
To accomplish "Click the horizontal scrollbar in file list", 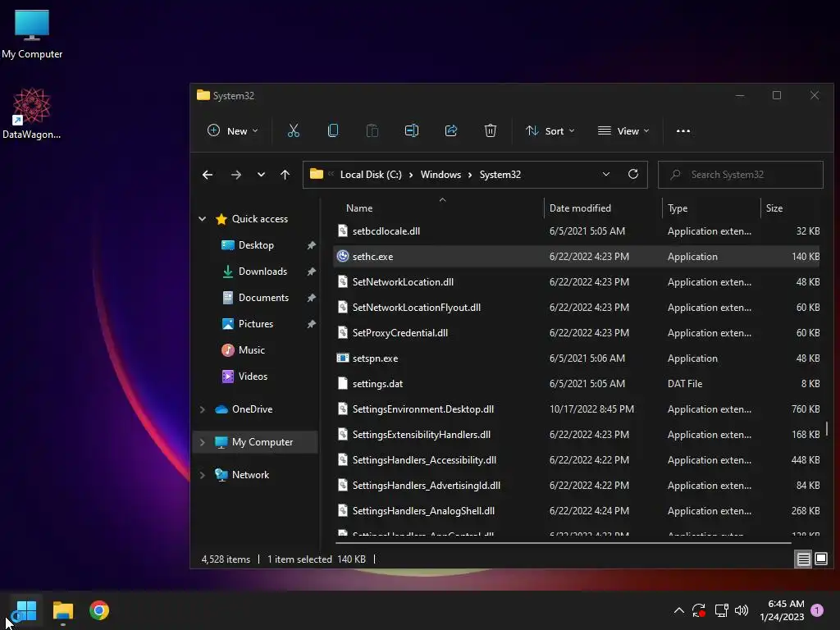I will point(563,543).
